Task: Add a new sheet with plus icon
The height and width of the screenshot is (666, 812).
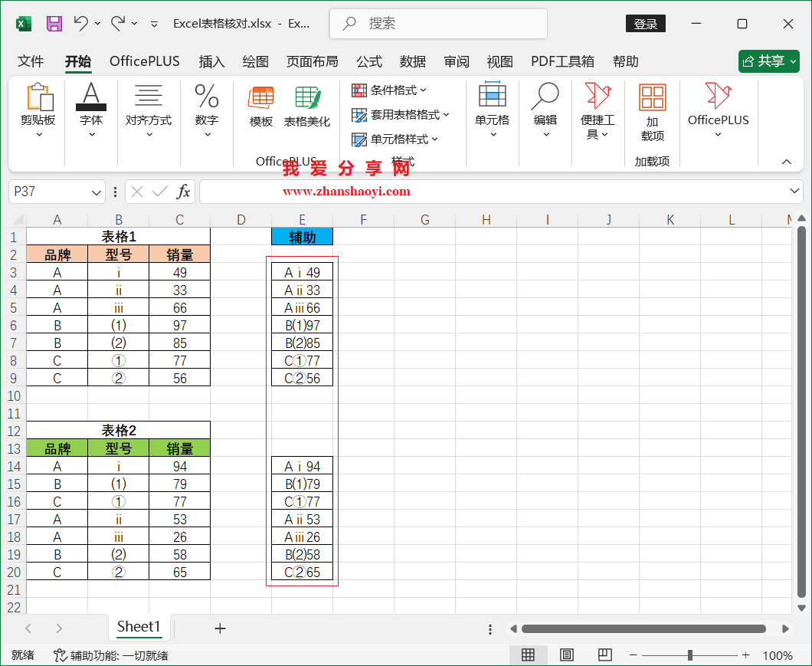Action: [x=220, y=628]
